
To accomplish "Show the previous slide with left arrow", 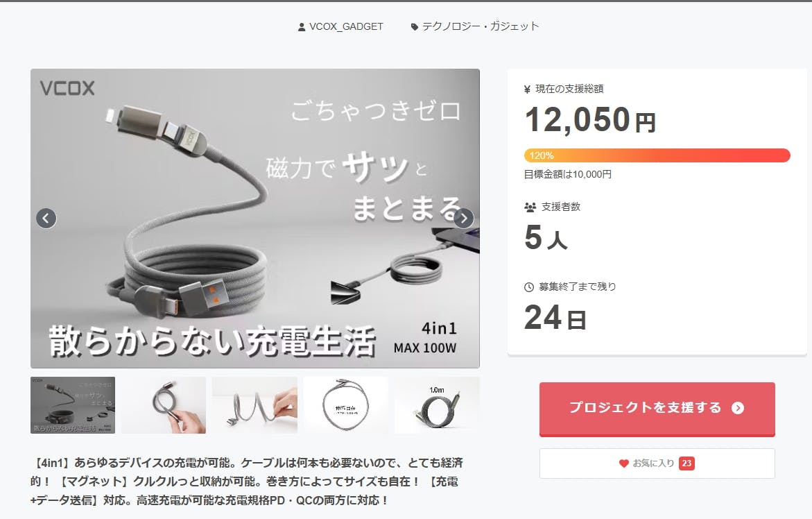I will (46, 218).
